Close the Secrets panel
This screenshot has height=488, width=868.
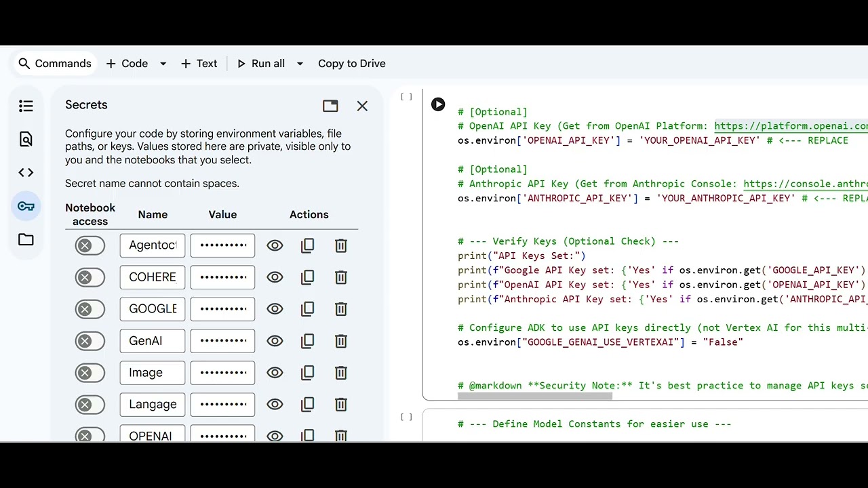point(362,106)
